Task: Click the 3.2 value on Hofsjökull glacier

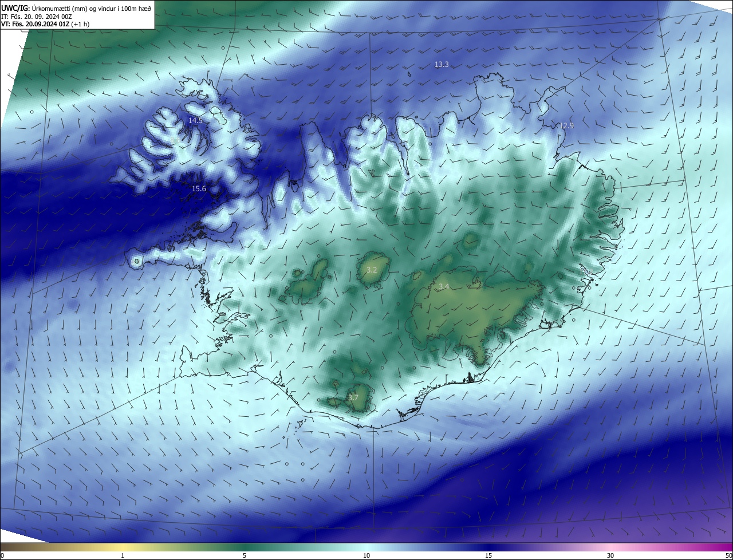Action: coord(372,269)
